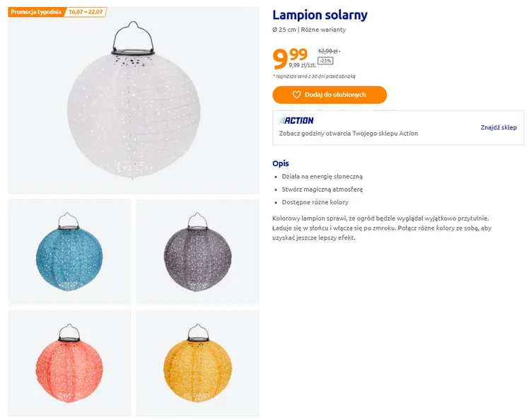Click the 16.07 – 22.07 promotion date label
Image resolution: width=529 pixels, height=420 pixels.
86,12
